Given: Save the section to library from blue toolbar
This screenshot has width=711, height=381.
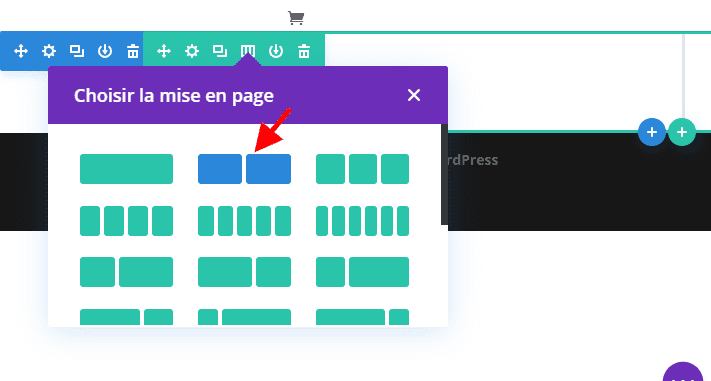Looking at the screenshot, I should click(105, 51).
